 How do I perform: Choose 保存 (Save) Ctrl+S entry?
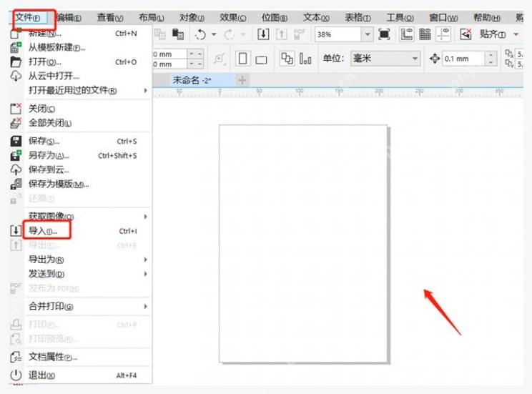tap(81, 141)
